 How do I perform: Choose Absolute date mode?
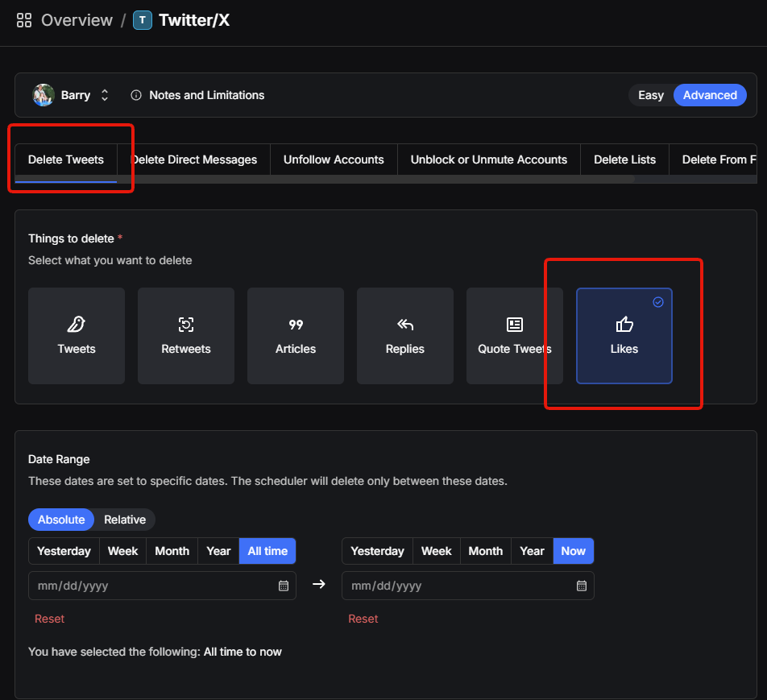(61, 520)
